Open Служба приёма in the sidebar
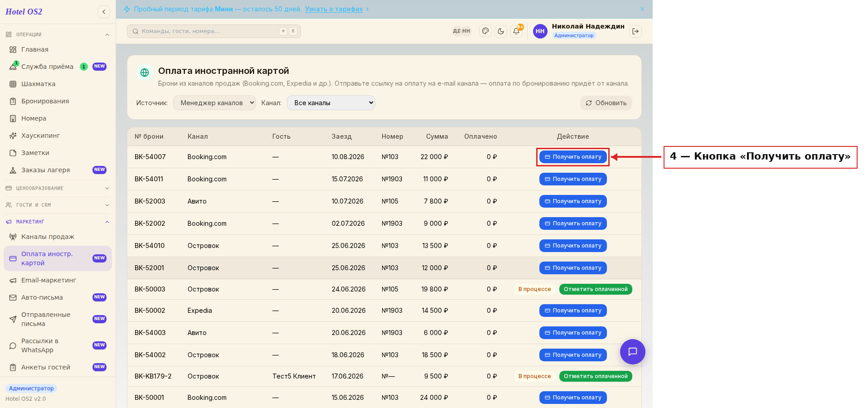The image size is (868, 408). (x=58, y=67)
